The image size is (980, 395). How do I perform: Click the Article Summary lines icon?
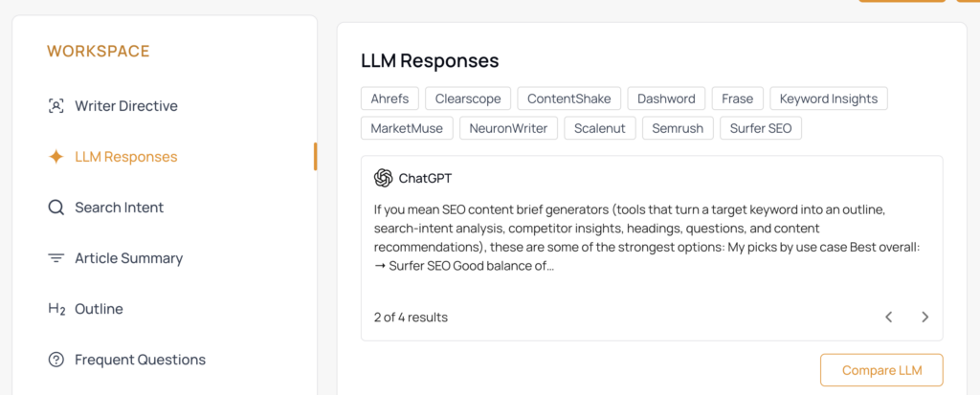[56, 258]
